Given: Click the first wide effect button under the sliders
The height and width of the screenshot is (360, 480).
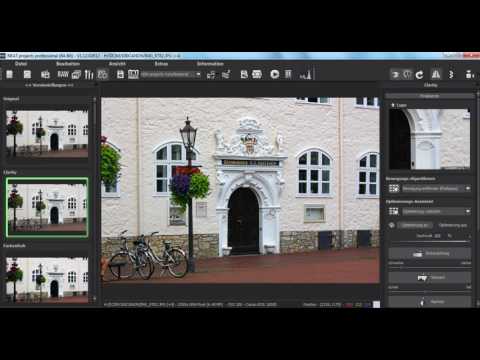Looking at the screenshot, I should pos(430,254).
